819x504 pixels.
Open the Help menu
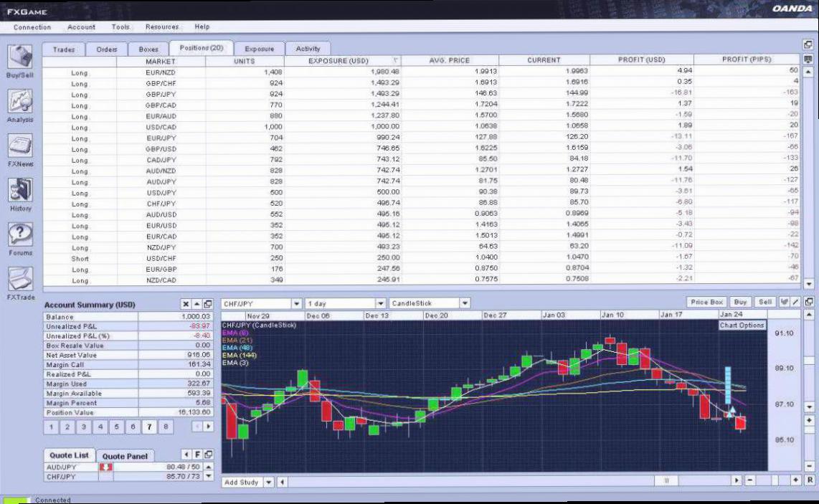point(202,27)
